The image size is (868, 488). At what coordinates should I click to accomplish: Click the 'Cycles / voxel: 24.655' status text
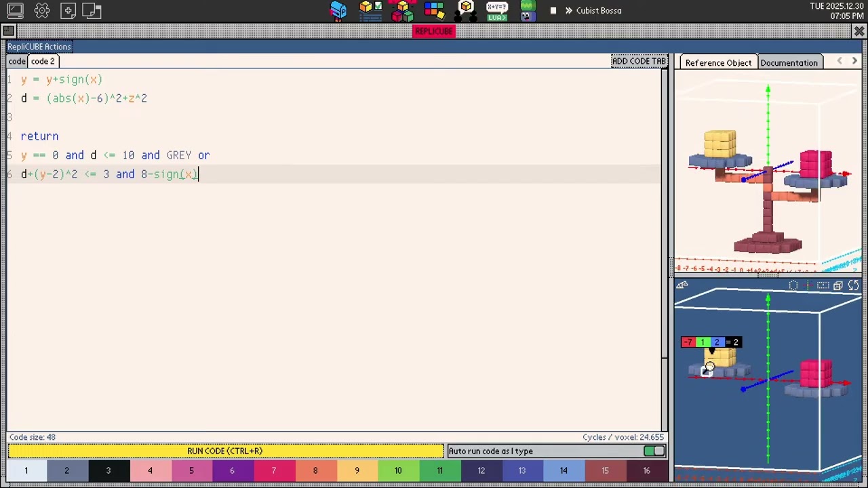[x=623, y=437]
